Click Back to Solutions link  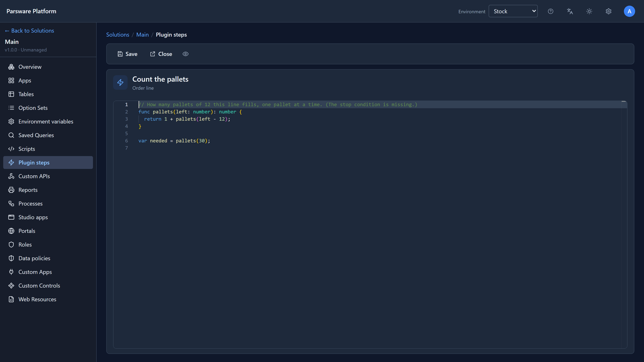(x=30, y=31)
